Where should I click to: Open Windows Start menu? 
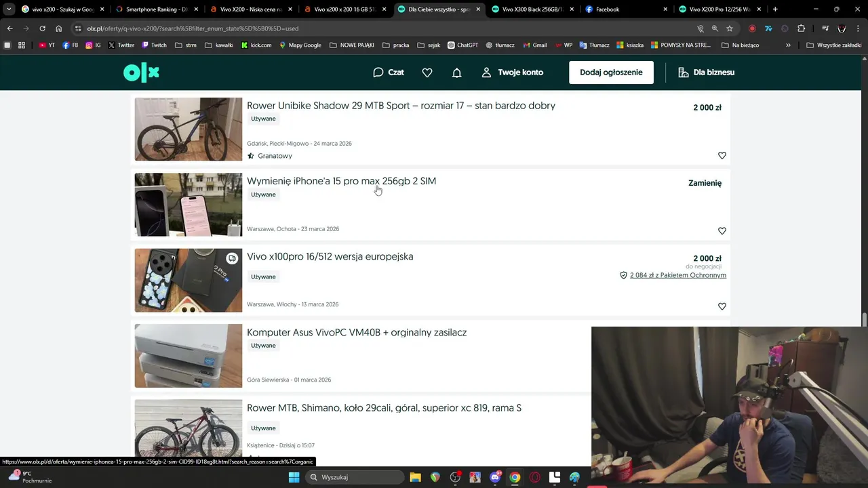click(294, 477)
